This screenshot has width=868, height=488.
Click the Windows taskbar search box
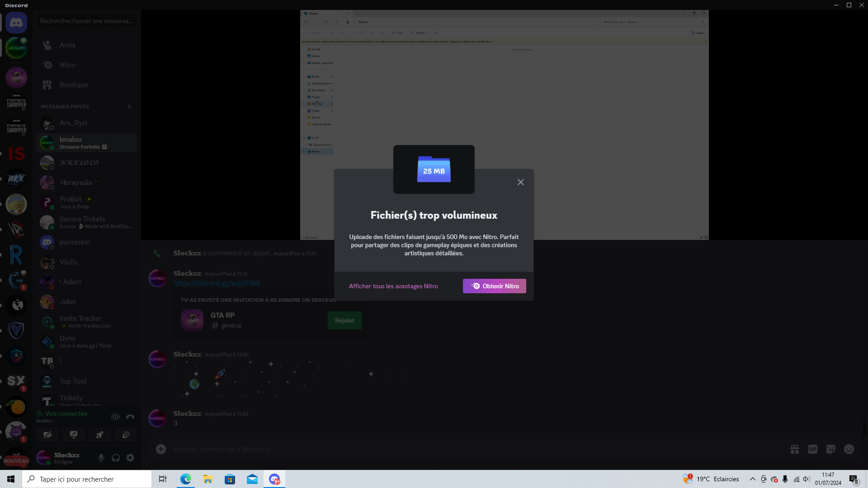pos(87,479)
